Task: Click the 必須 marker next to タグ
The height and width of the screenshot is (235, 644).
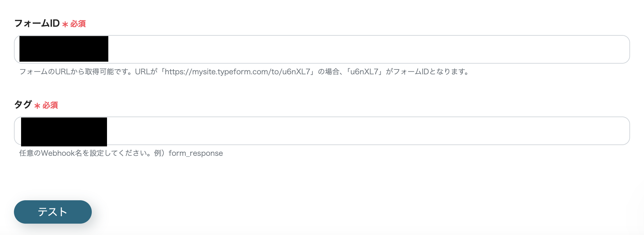Action: (x=51, y=105)
